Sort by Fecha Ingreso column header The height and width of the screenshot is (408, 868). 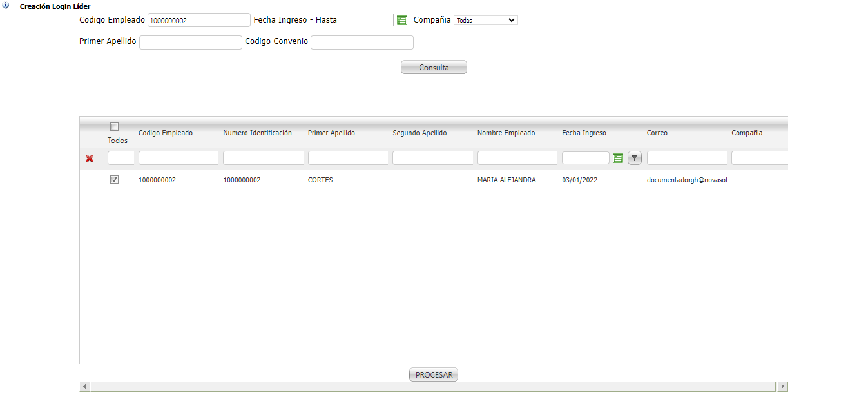click(x=584, y=133)
